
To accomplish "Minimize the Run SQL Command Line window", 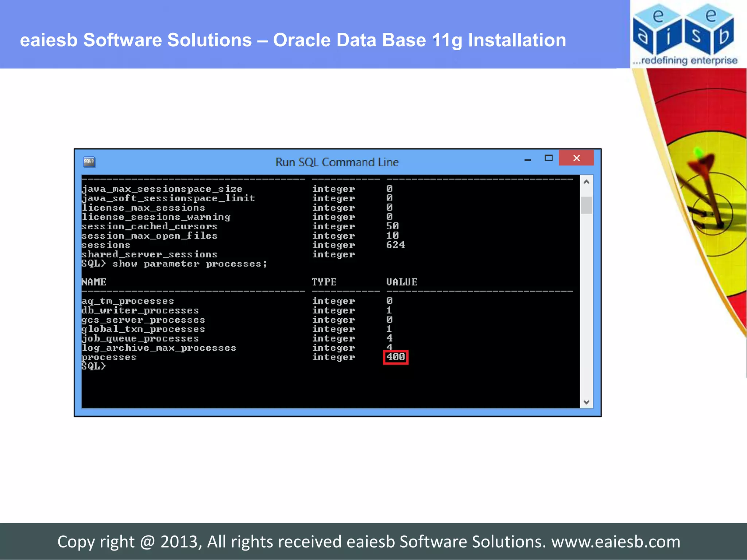I will pyautogui.click(x=527, y=160).
